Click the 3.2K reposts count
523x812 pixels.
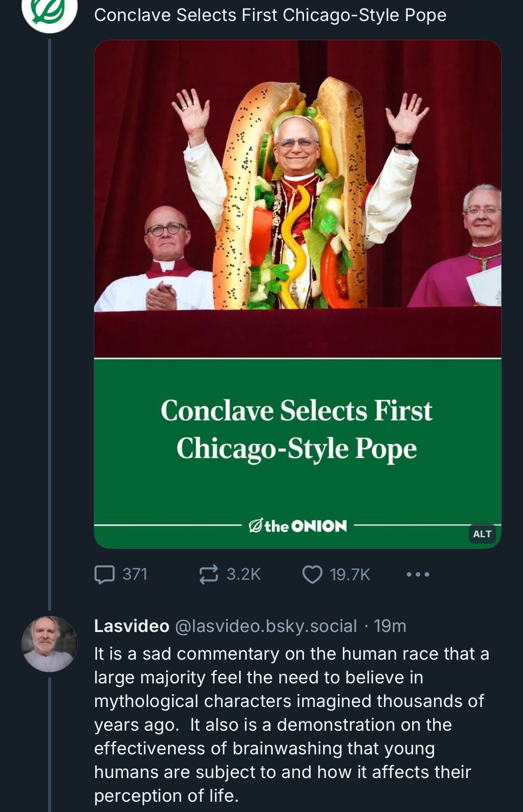(244, 574)
